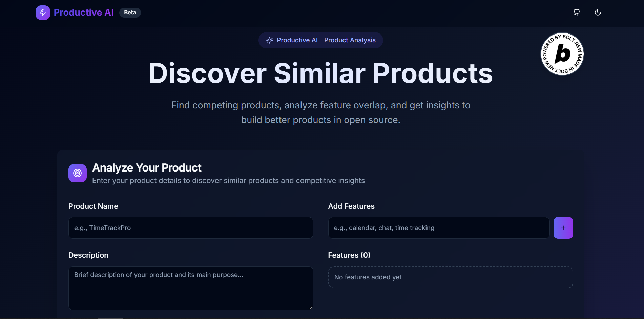Click the Features (0) counter label
Screen dimensions: 644x319
tap(349, 255)
